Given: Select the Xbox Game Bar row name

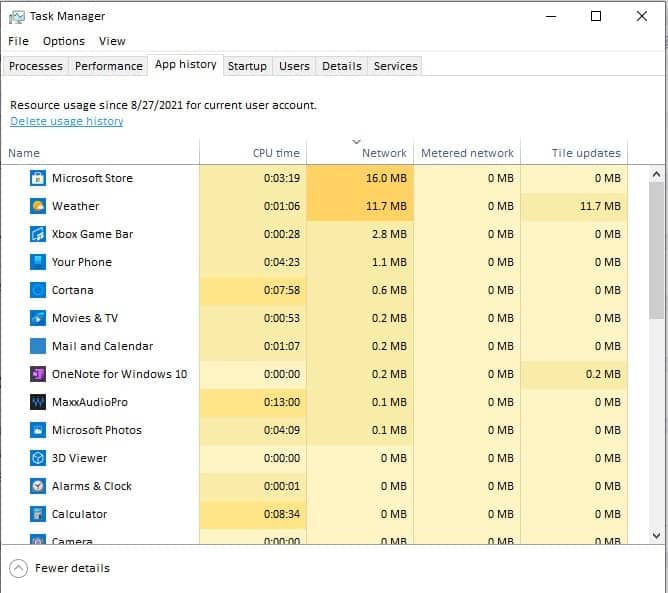Looking at the screenshot, I should coord(92,234).
